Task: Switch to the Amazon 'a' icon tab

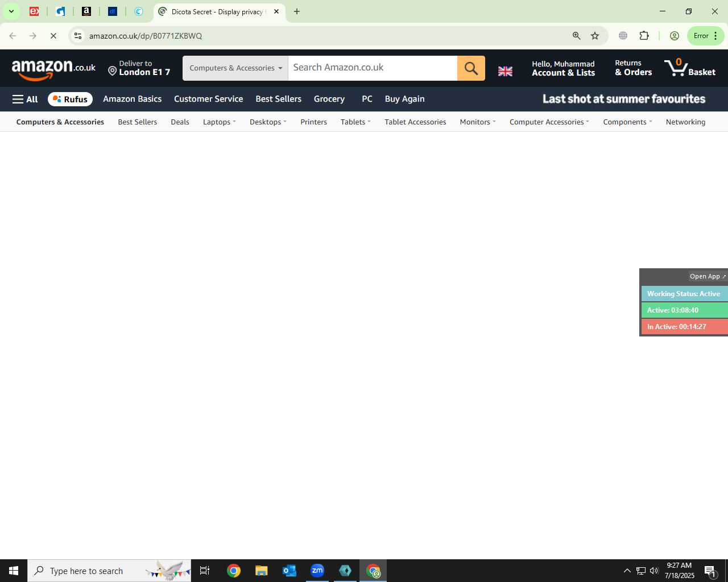Action: (86, 11)
